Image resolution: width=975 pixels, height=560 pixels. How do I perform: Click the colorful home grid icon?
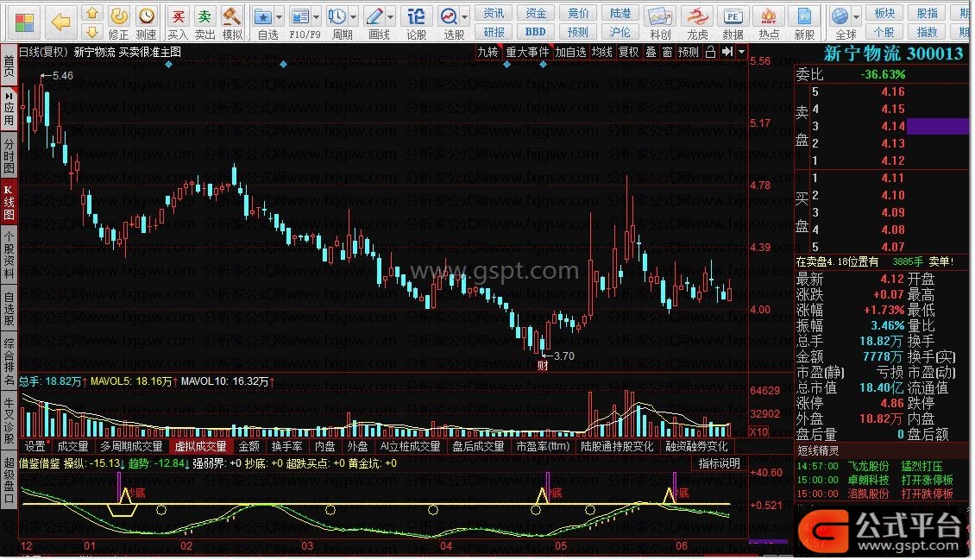point(24,23)
